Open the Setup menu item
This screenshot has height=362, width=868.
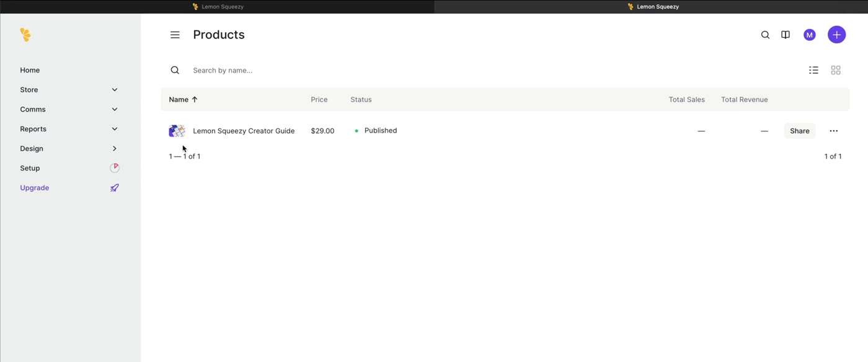[x=30, y=168]
